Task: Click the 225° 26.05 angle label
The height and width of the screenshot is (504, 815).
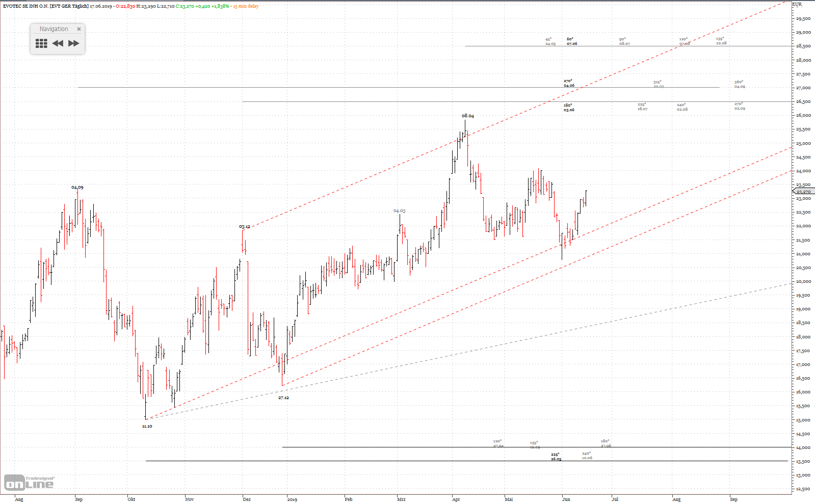Action: click(556, 457)
